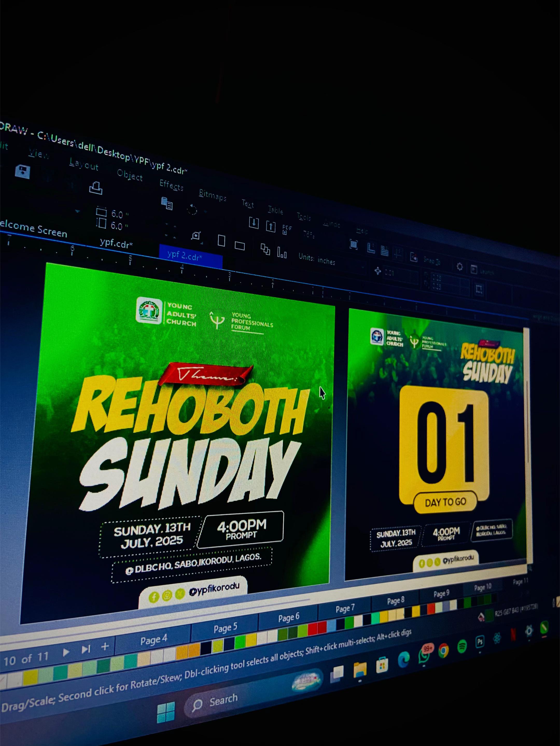
Task: Select the Portrait orientation icon
Action: tap(221, 241)
